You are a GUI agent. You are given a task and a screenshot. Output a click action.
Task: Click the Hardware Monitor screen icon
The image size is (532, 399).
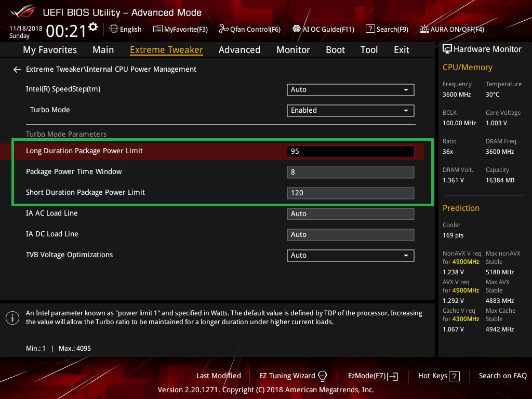tap(447, 49)
